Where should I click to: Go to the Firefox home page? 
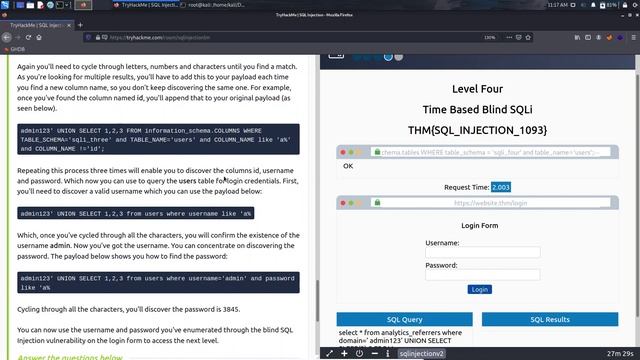tap(39, 38)
